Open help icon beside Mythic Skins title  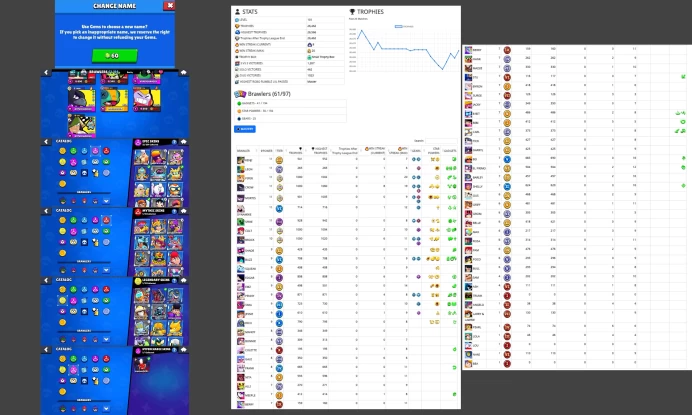point(174,211)
